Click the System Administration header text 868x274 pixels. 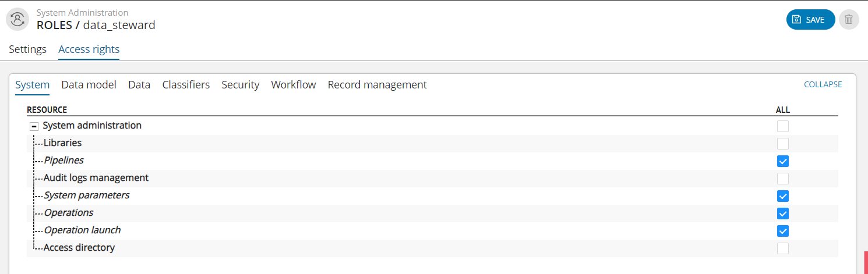click(x=82, y=13)
